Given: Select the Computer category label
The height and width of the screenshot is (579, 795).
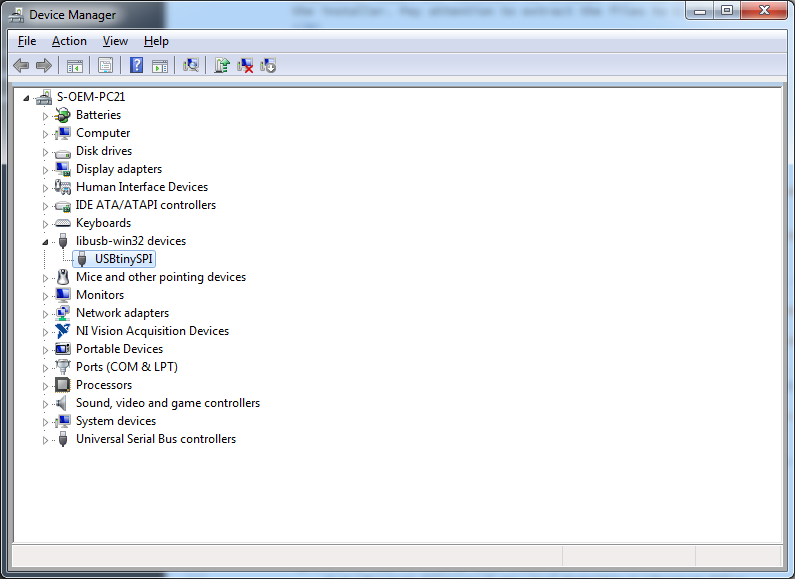Looking at the screenshot, I should click(103, 133).
